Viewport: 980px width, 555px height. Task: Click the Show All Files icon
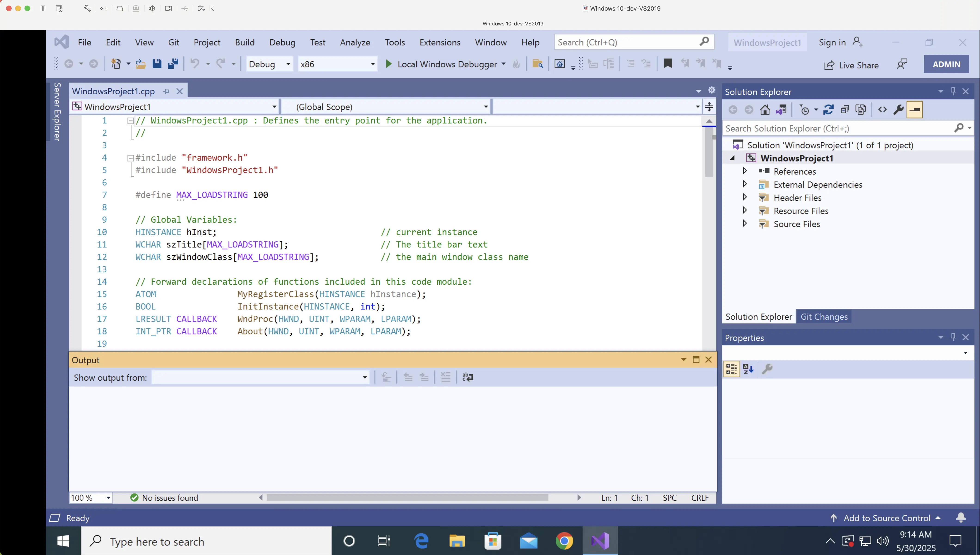[x=861, y=110]
